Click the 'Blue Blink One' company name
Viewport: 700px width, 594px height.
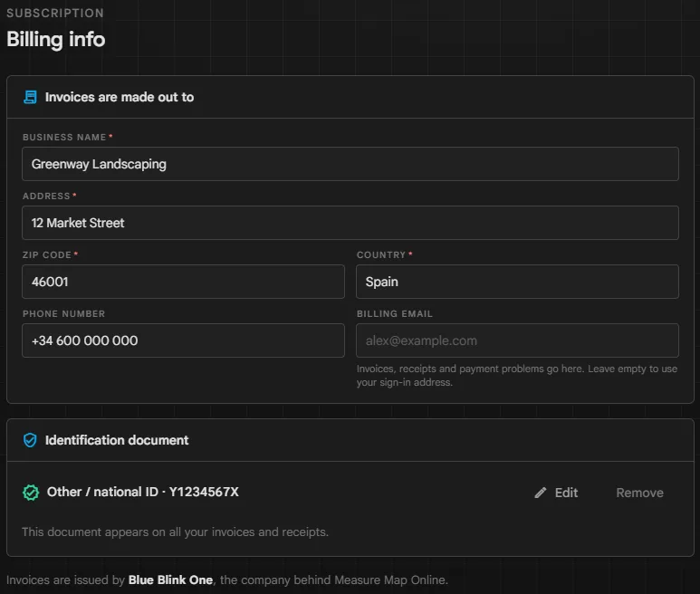coord(170,580)
